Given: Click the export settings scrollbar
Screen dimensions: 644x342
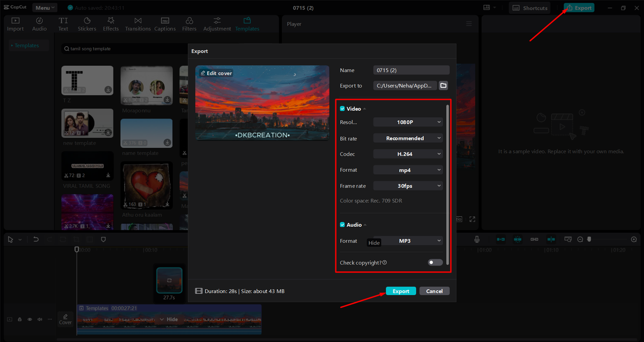Looking at the screenshot, I should 447,184.
